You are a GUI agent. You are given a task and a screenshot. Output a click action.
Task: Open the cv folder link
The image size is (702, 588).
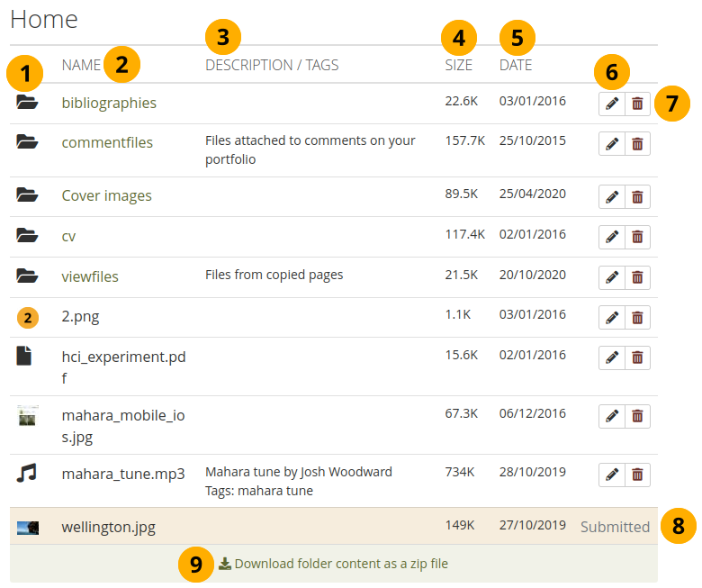(x=68, y=236)
